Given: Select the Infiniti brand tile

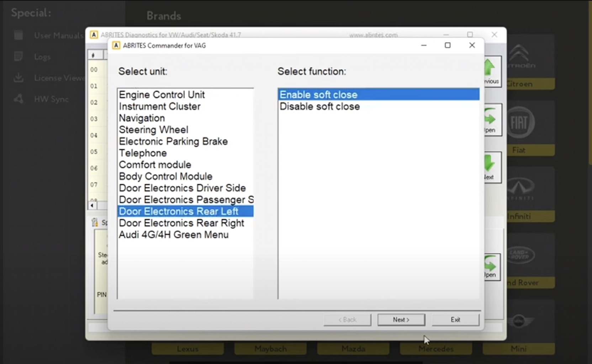Looking at the screenshot, I should pyautogui.click(x=530, y=194).
